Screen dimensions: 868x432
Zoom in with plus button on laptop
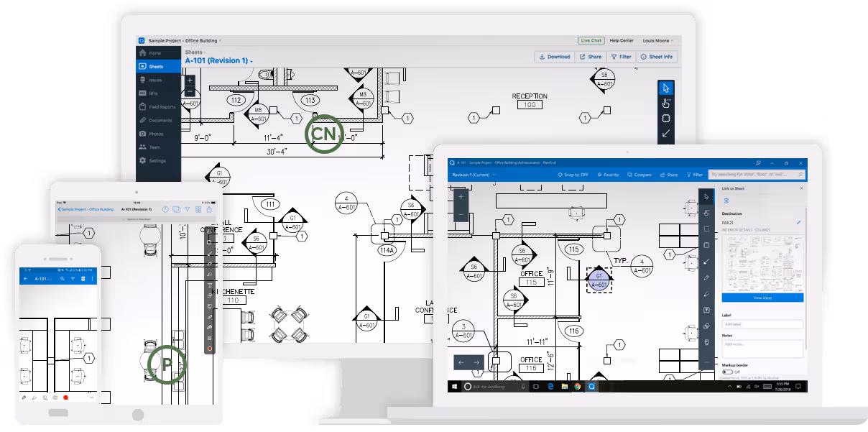click(x=461, y=196)
